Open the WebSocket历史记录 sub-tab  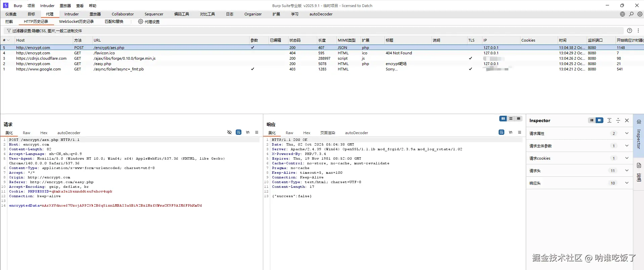(x=76, y=21)
